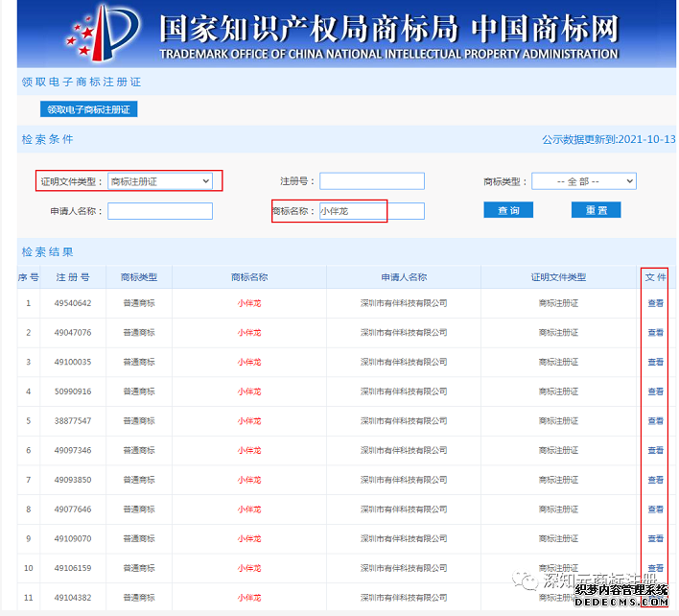
Task: Click applicant 深圳市有伴科技有限公司 in row 2
Action: pos(404,333)
